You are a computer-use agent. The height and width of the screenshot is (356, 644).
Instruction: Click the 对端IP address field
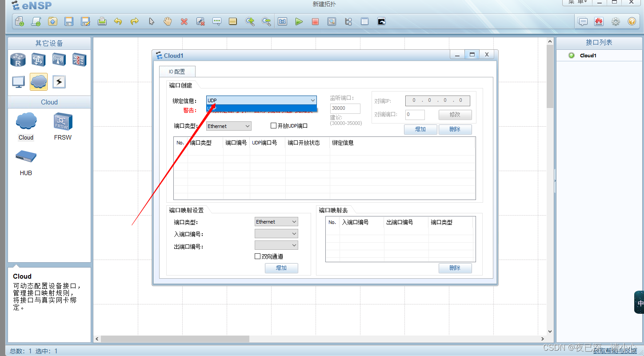(x=438, y=100)
